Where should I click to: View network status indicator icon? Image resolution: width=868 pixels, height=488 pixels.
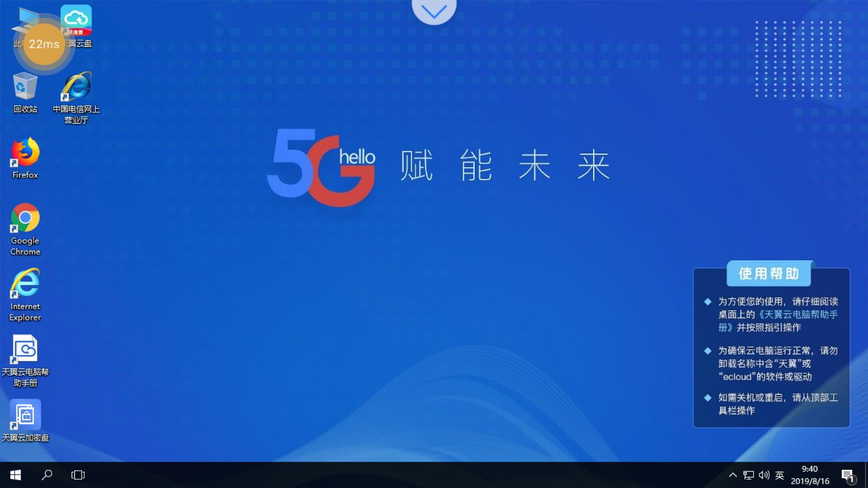click(x=749, y=475)
